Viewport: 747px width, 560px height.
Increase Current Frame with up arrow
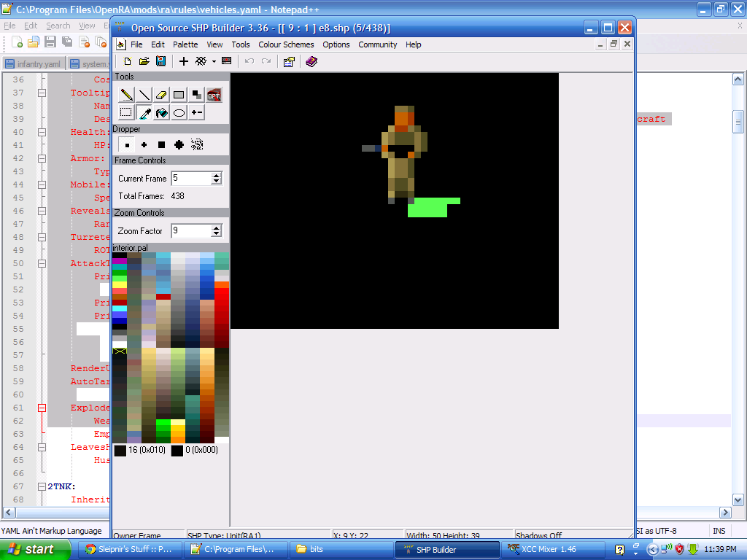pyautogui.click(x=217, y=175)
